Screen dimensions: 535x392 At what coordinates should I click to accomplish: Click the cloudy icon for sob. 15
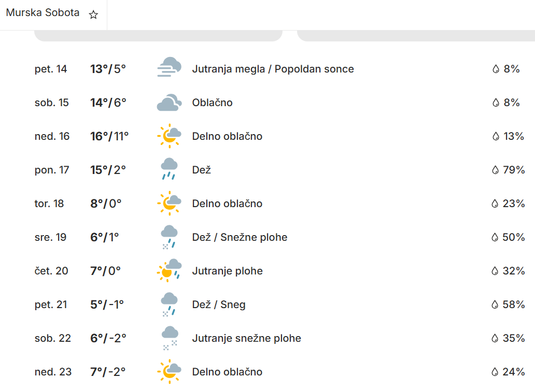[x=169, y=103]
